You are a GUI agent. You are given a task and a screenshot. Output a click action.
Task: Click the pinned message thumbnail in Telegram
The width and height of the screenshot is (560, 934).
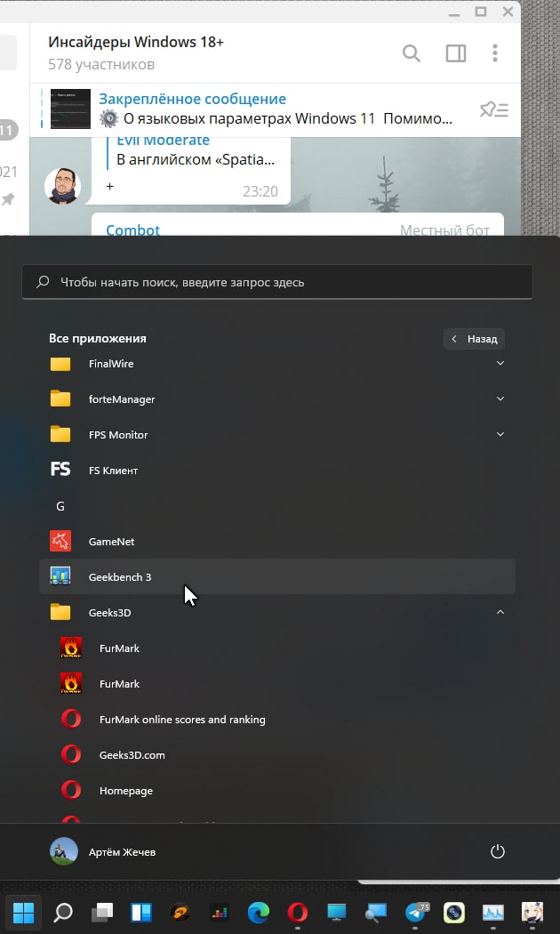click(x=70, y=109)
